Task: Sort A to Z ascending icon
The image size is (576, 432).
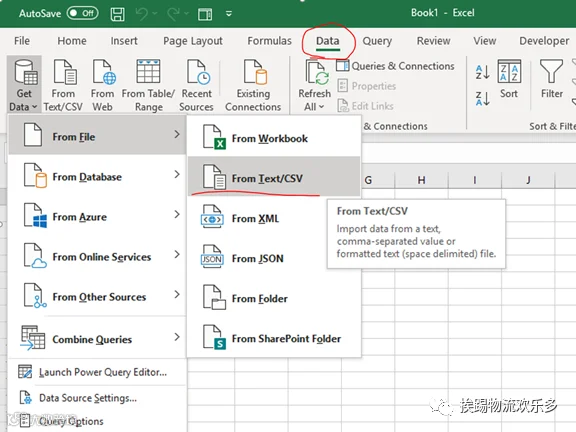Action: point(482,72)
